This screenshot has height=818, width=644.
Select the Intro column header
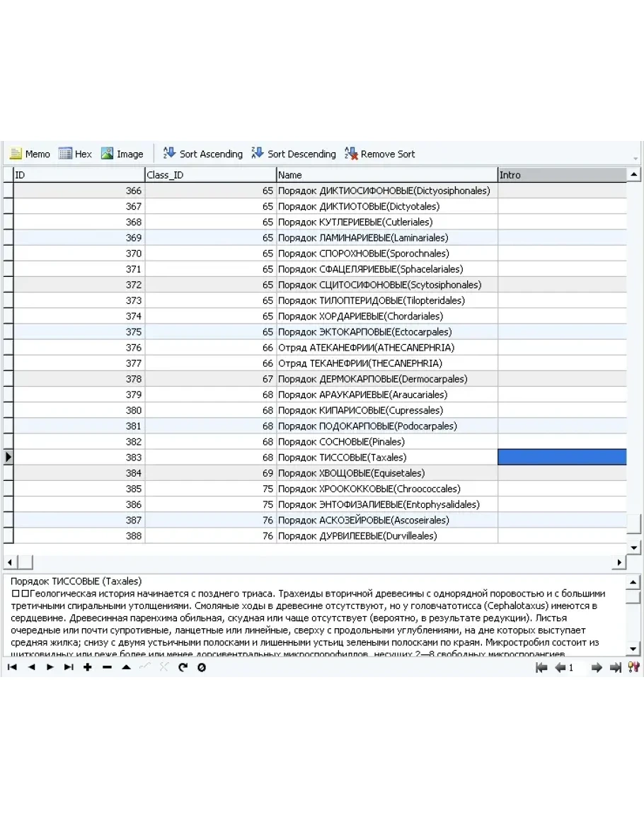click(x=562, y=175)
